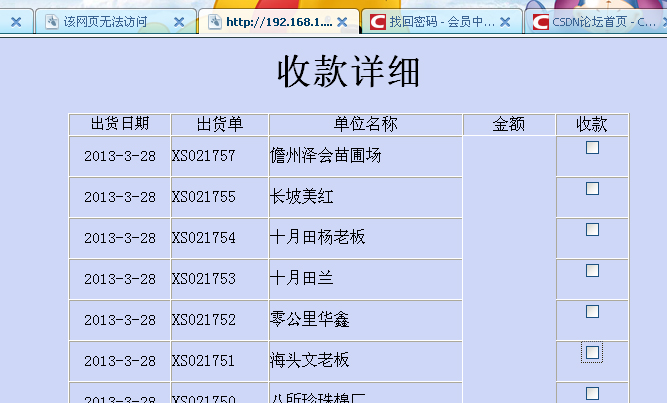Check the 收款 box in XS021750 row
This screenshot has width=667, height=403.
(593, 394)
